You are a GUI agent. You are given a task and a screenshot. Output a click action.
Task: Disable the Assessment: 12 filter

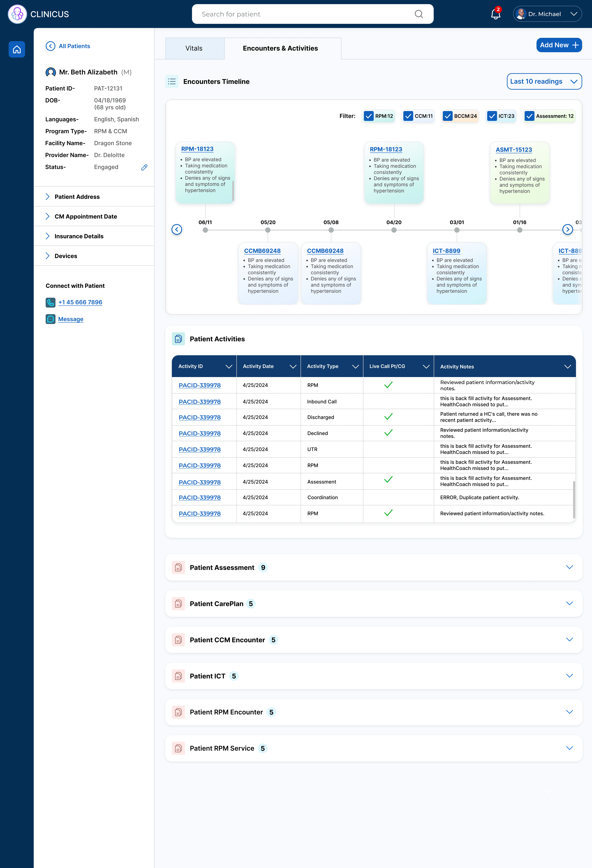529,116
